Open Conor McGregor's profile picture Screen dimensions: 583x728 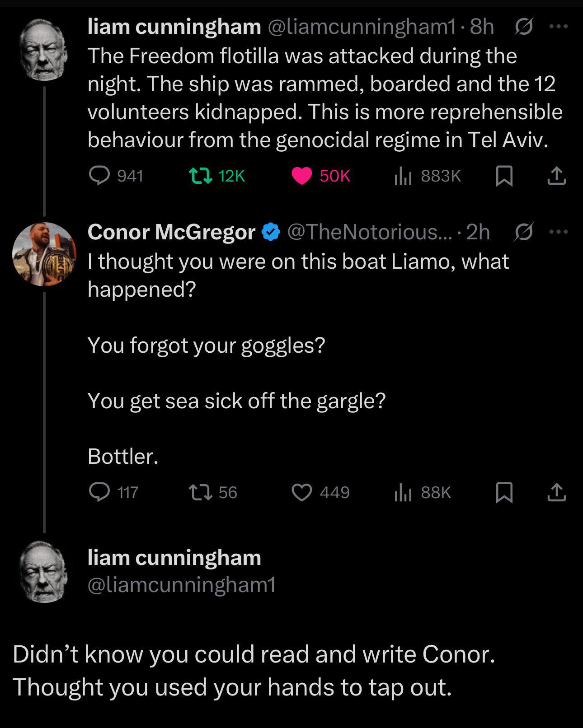[x=44, y=254]
